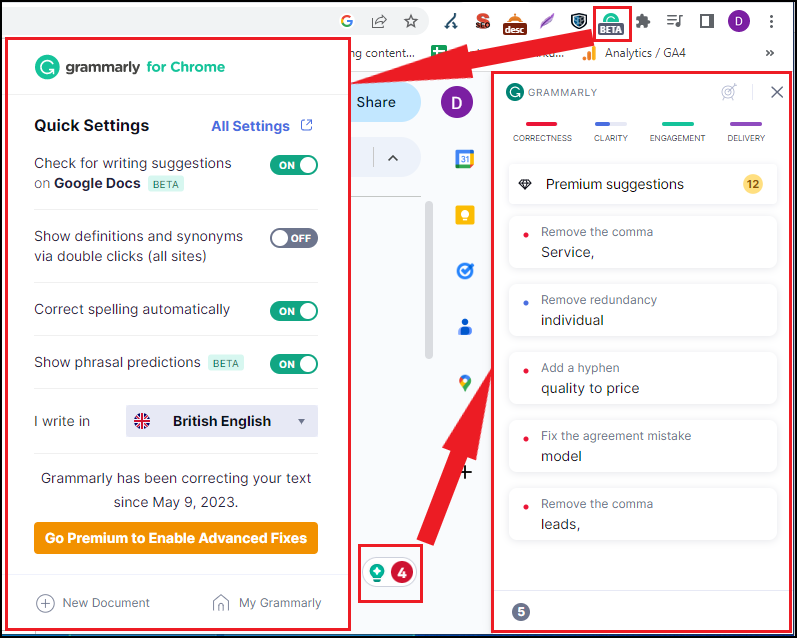
Task: Click the 'Remove redundancy individual' suggestion card
Action: click(x=642, y=310)
